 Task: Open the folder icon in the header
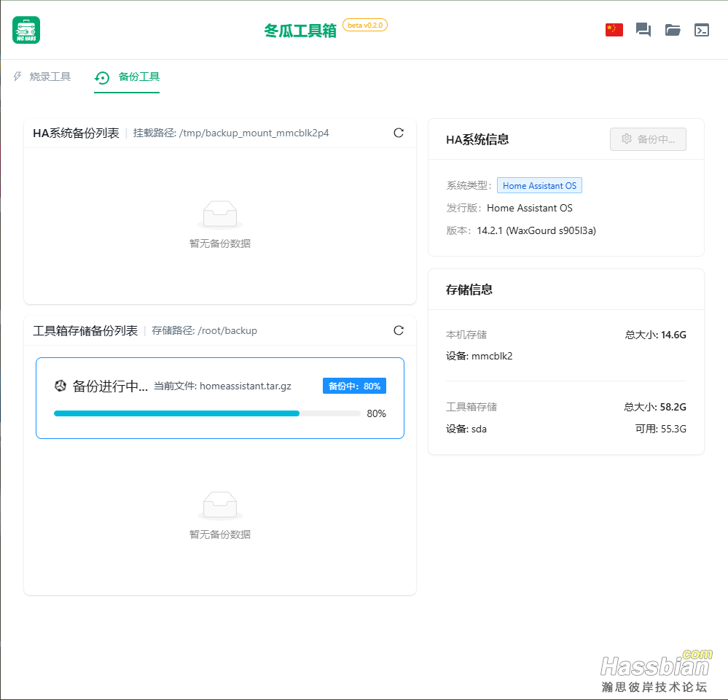pos(673,30)
